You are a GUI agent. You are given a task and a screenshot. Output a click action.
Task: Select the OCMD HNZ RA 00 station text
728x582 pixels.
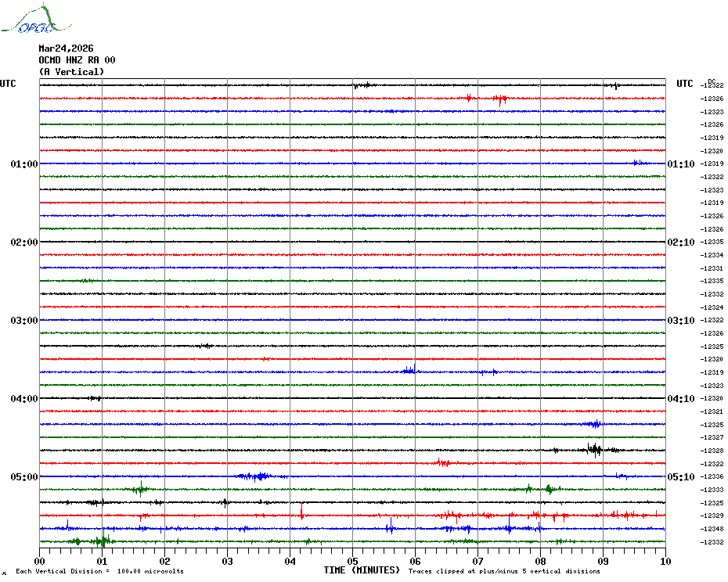click(x=77, y=60)
